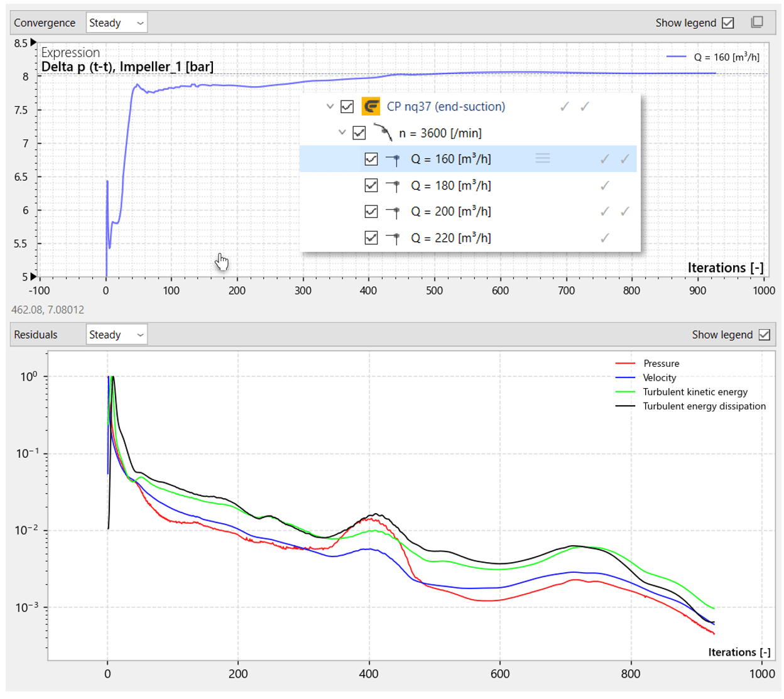Click the pop-out icon on the Convergence panel

[757, 22]
